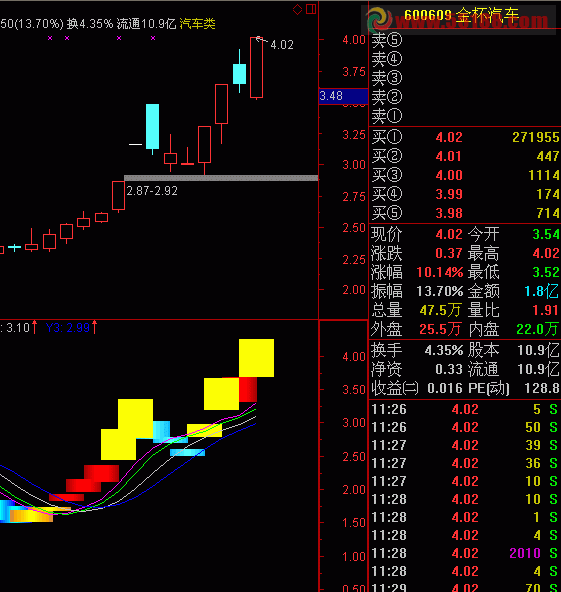Click the 买⑤ bid price 3.98
The image size is (561, 592).
(449, 213)
